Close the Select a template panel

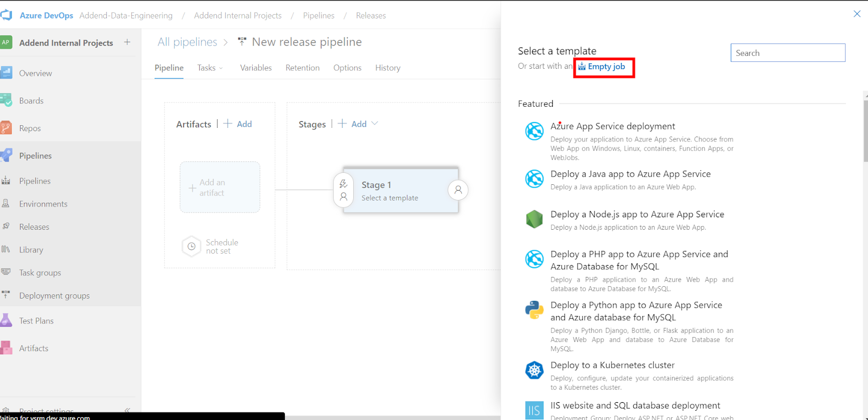[x=857, y=14]
